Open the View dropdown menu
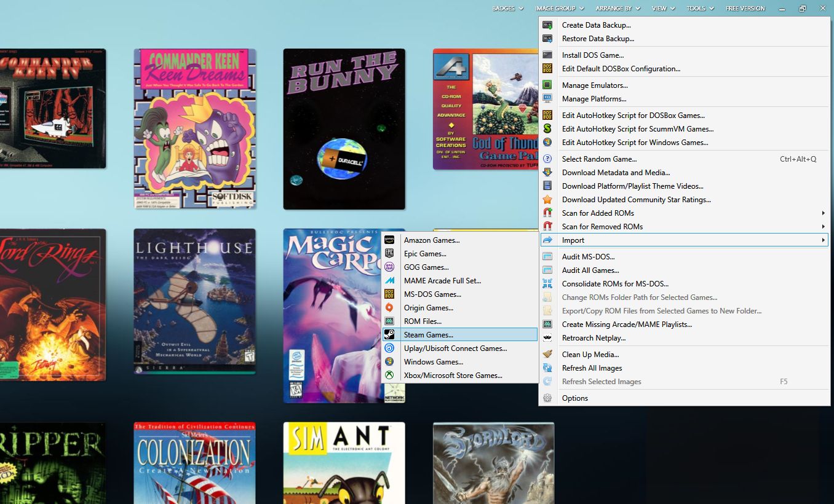The height and width of the screenshot is (504, 834). click(x=663, y=9)
